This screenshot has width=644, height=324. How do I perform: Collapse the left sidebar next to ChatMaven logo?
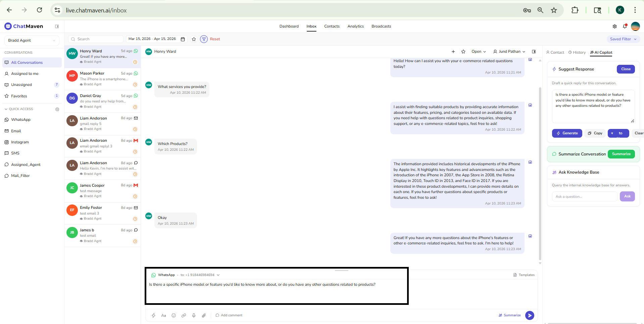[57, 27]
